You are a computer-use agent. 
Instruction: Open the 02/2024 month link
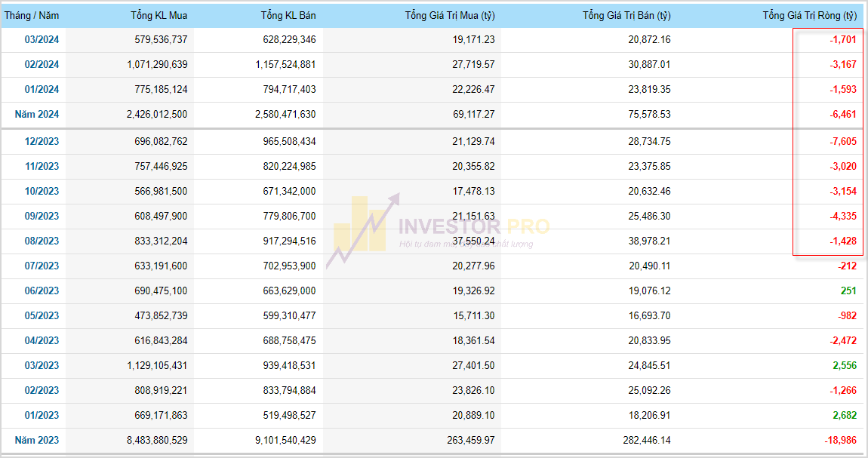42,64
